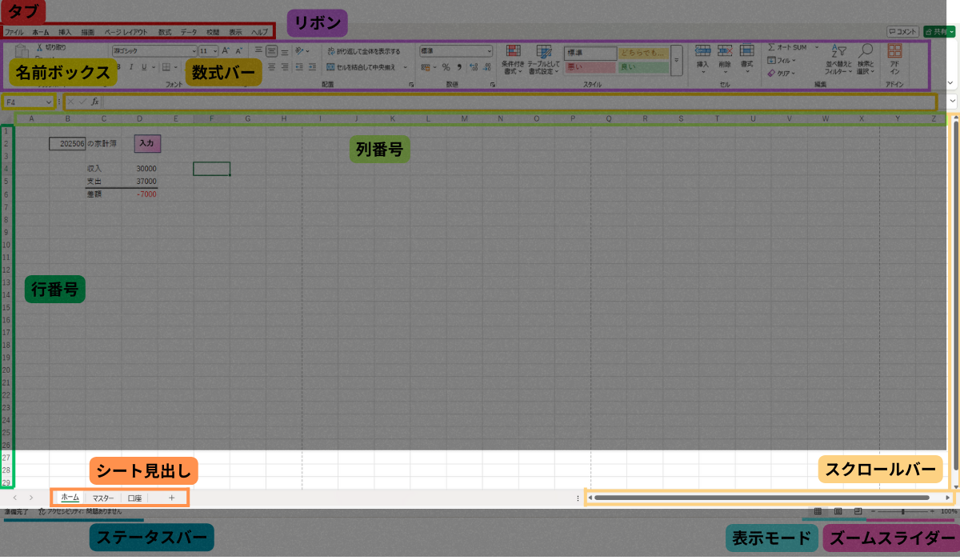Click the percent style icon
Screen dimensions: 960x560
(446, 67)
